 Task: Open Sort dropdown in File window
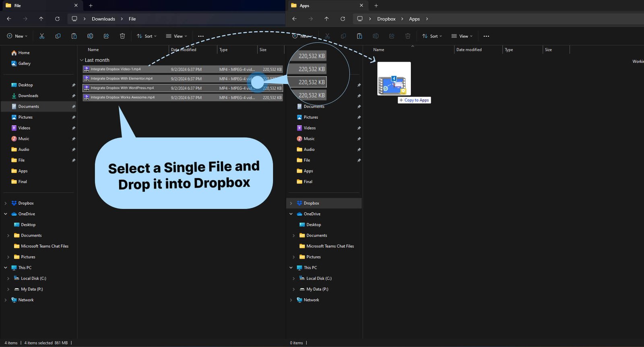click(x=147, y=36)
